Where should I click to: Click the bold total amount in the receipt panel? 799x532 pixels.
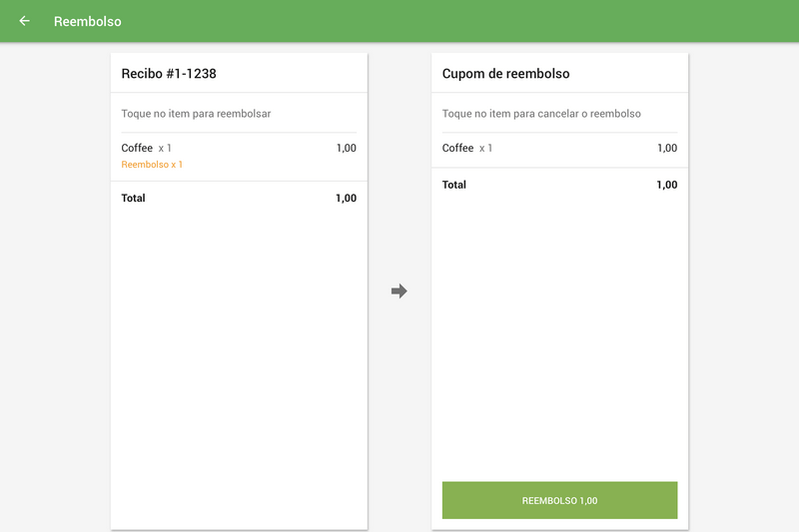pos(346,199)
